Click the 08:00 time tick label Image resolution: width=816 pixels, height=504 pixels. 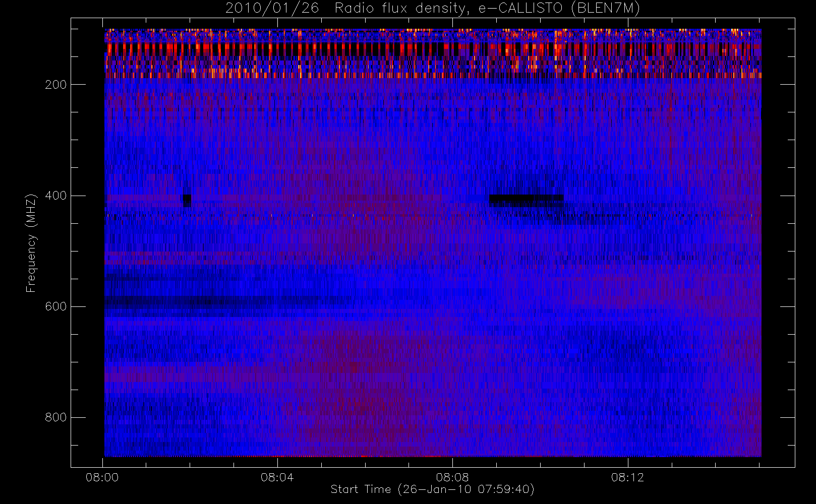tap(102, 477)
